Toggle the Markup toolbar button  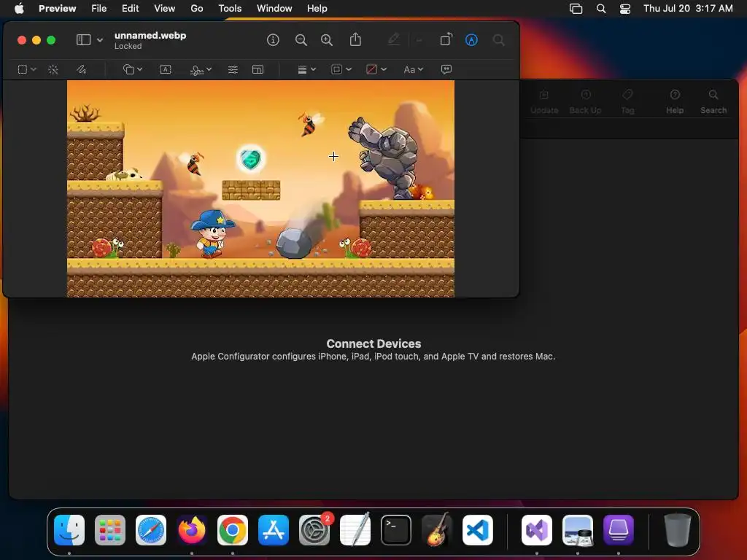[471, 40]
